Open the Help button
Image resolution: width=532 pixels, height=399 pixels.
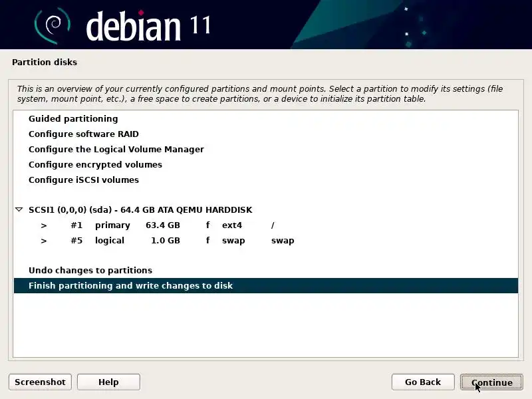pos(108,382)
